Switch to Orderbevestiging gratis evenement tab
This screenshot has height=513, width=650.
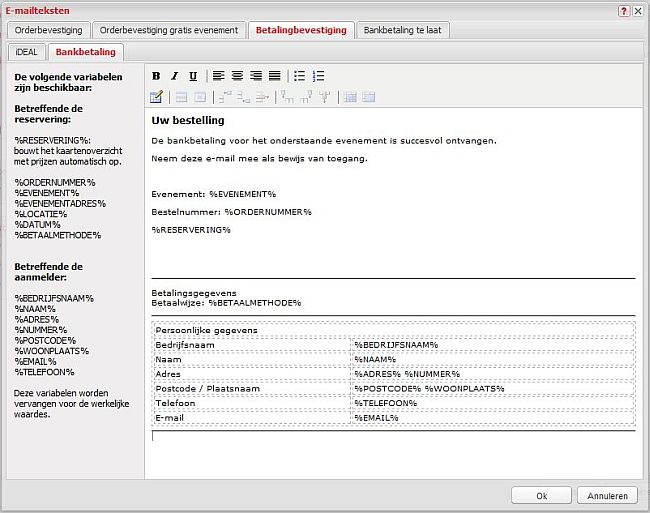click(169, 30)
